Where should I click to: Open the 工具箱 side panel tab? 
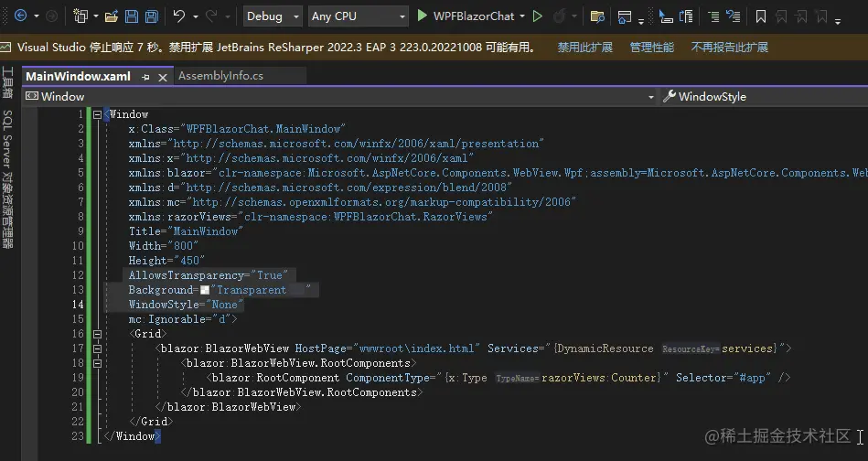[x=7, y=82]
